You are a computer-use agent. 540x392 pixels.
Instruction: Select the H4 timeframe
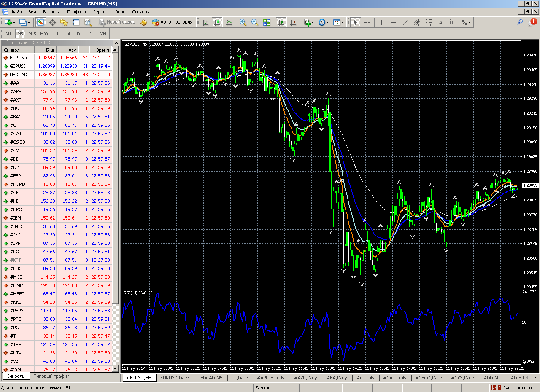point(67,34)
